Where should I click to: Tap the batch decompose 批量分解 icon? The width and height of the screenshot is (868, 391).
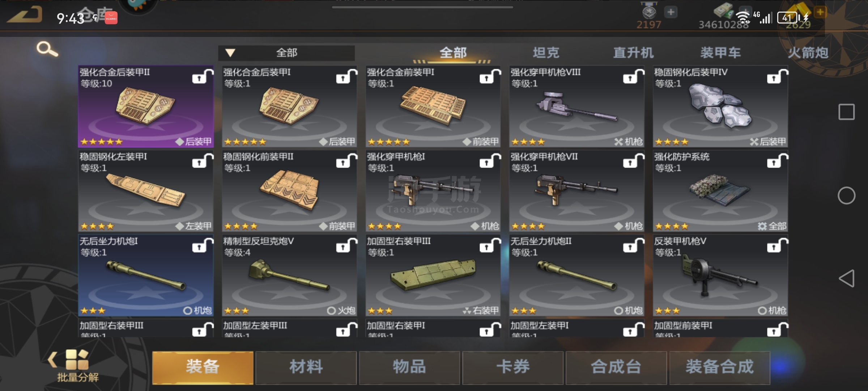(x=77, y=366)
